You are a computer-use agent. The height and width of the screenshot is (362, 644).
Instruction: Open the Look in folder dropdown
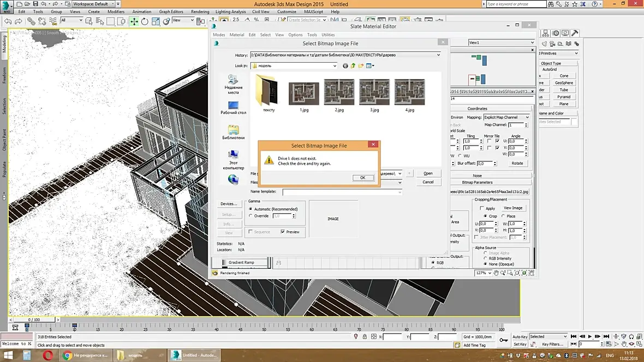click(335, 66)
